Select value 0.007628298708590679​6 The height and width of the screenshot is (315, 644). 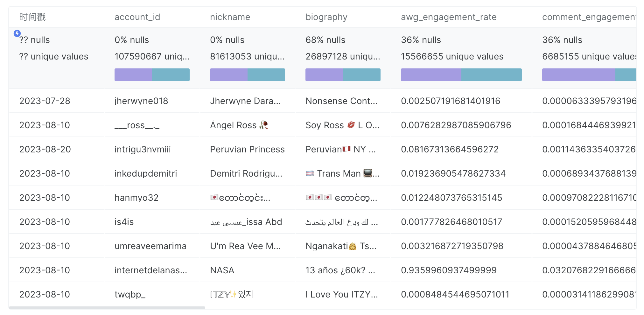[456, 125]
